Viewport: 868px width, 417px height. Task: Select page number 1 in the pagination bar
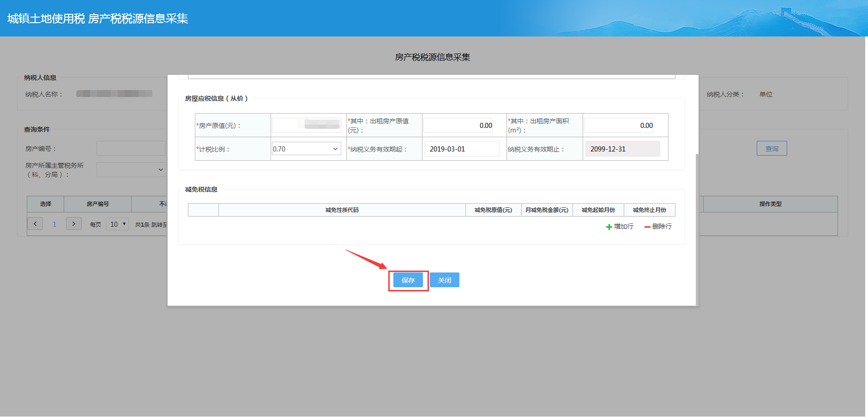[54, 224]
